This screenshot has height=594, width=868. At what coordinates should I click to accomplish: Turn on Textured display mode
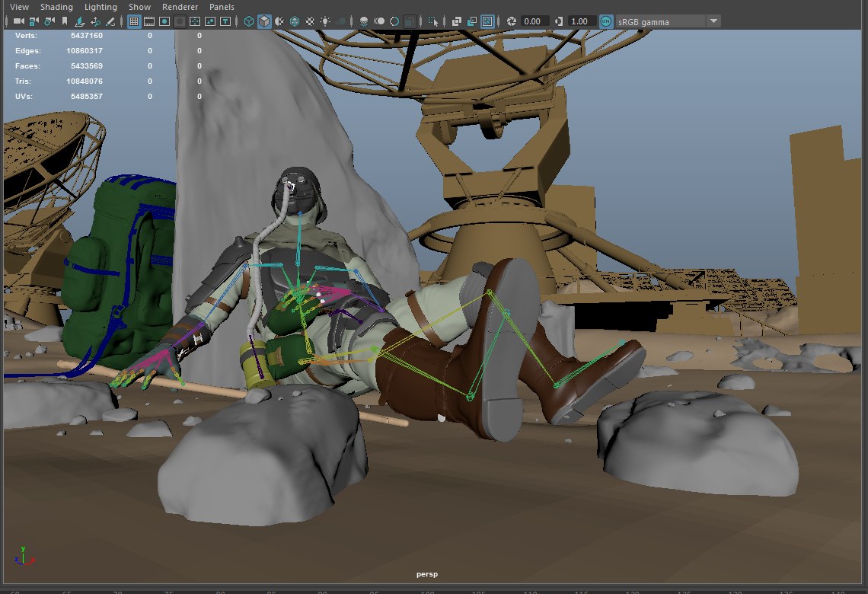tap(310, 21)
